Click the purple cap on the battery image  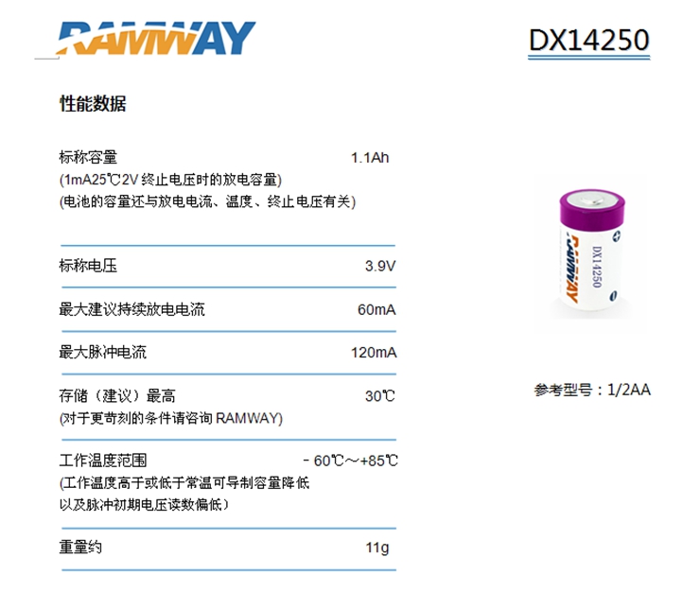pos(592,206)
